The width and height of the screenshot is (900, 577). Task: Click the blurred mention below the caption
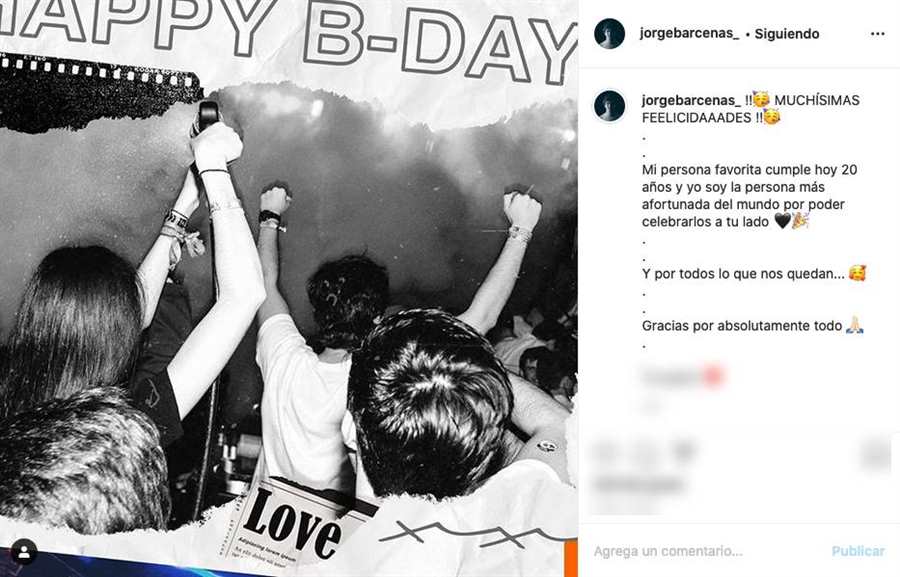[x=682, y=376]
